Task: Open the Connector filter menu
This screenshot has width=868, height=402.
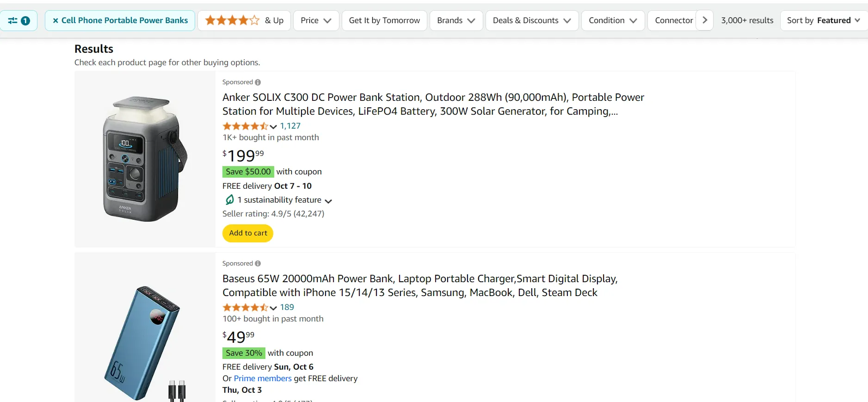Action: click(676, 20)
